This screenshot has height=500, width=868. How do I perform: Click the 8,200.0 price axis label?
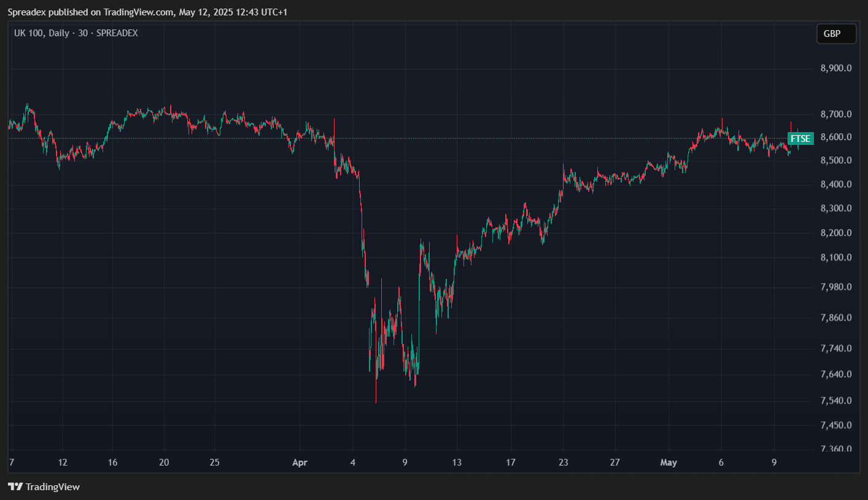pyautogui.click(x=836, y=233)
